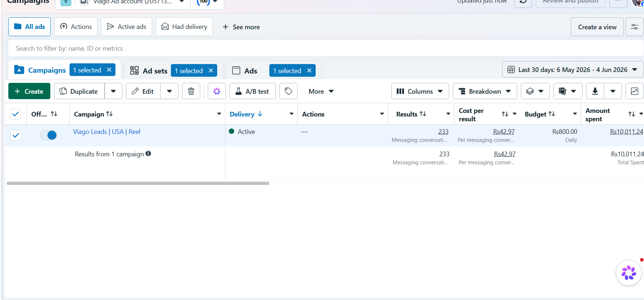
Task: Click the purple AI sparkle toolbar icon
Action: (x=217, y=91)
